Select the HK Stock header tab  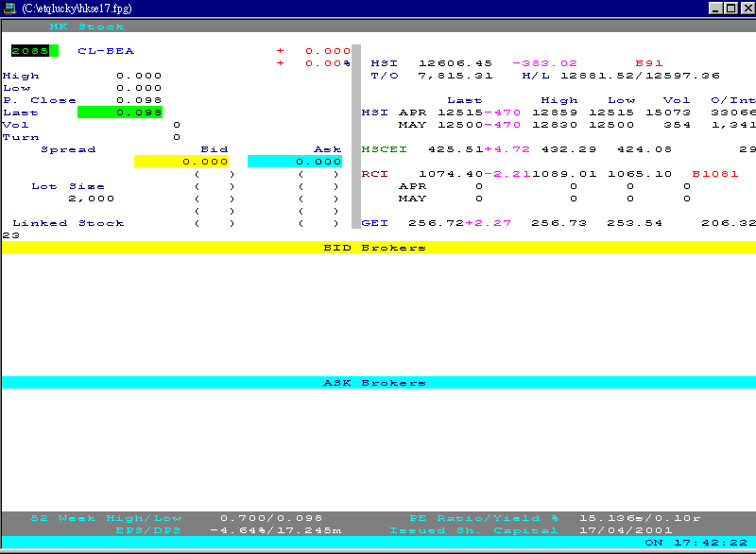(x=86, y=26)
